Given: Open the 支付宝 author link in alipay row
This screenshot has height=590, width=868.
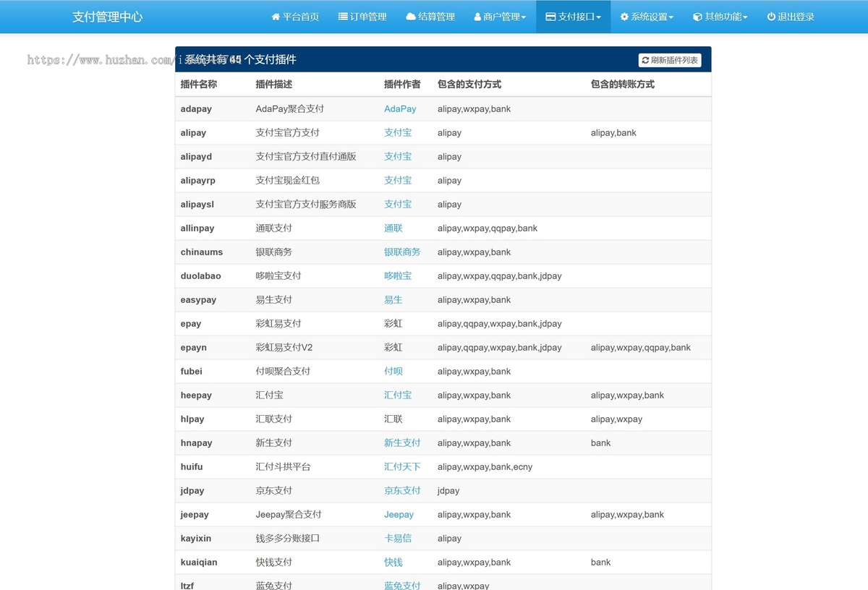Looking at the screenshot, I should (398, 133).
